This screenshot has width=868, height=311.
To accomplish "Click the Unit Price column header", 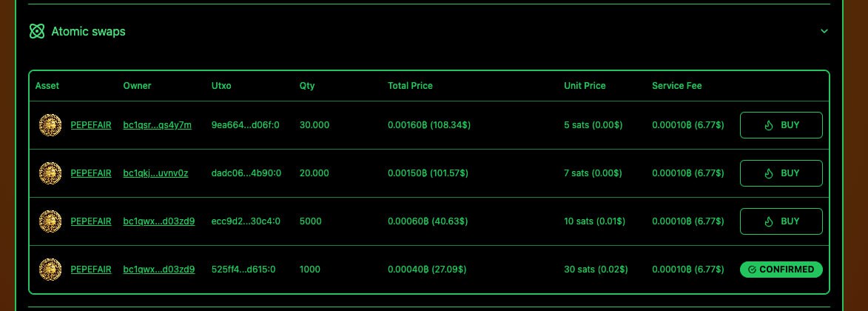I will tap(585, 86).
